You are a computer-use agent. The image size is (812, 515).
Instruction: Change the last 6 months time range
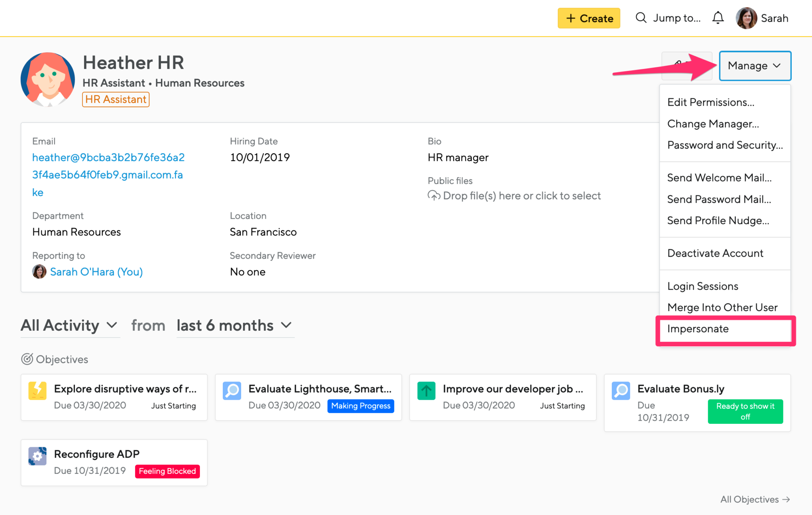pos(235,326)
